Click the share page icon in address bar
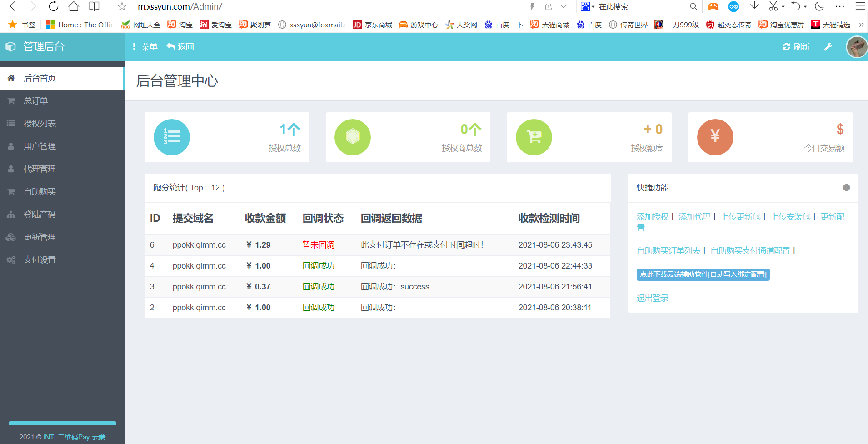Screen dimensions: 868x444 [549, 7]
